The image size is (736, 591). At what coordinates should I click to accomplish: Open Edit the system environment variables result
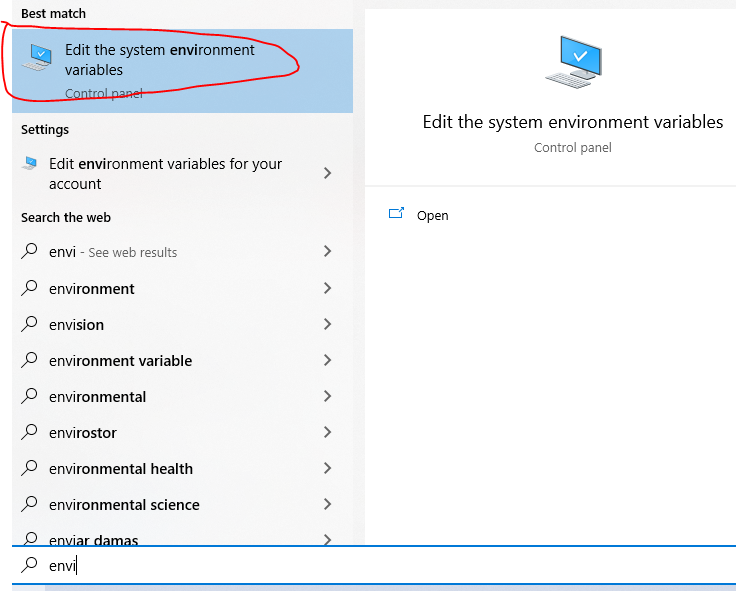(x=182, y=70)
